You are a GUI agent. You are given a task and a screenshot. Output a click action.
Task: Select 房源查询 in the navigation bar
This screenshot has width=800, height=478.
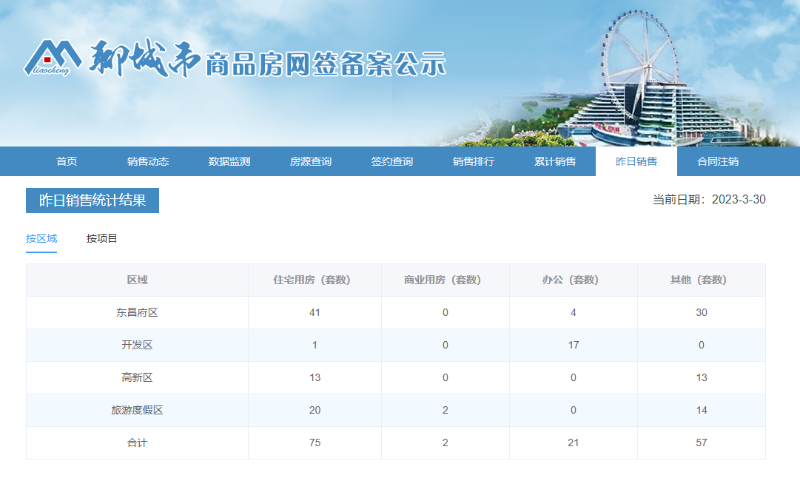tap(310, 162)
